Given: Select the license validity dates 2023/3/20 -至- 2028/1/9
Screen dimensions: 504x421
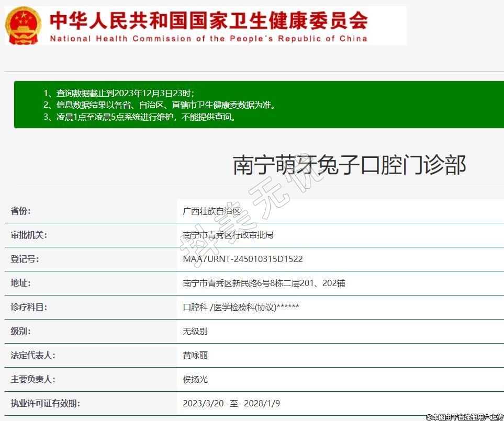Looking at the screenshot, I should click(231, 404).
